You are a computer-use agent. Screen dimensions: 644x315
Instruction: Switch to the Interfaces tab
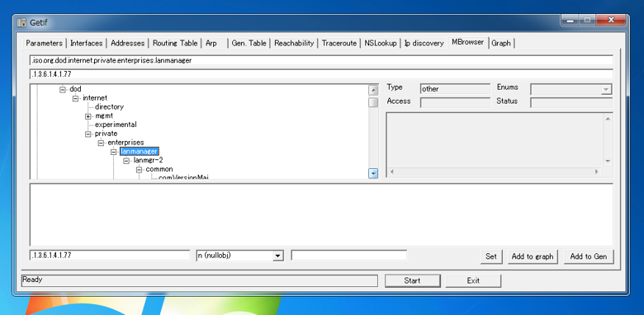click(x=86, y=43)
